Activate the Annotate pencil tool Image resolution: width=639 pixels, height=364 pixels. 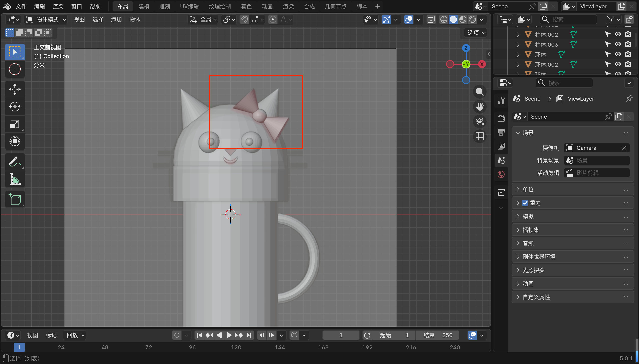pyautogui.click(x=15, y=162)
